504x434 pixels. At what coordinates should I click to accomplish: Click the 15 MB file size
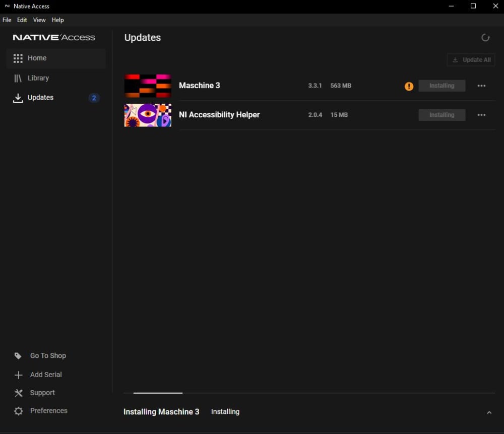(x=339, y=115)
